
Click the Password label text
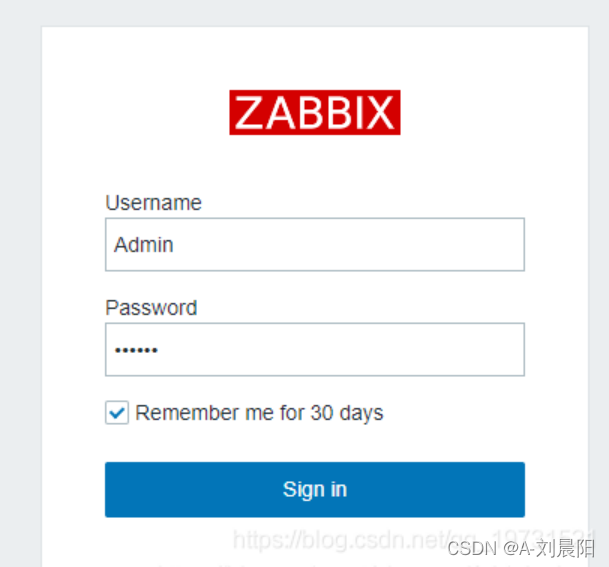coord(151,308)
